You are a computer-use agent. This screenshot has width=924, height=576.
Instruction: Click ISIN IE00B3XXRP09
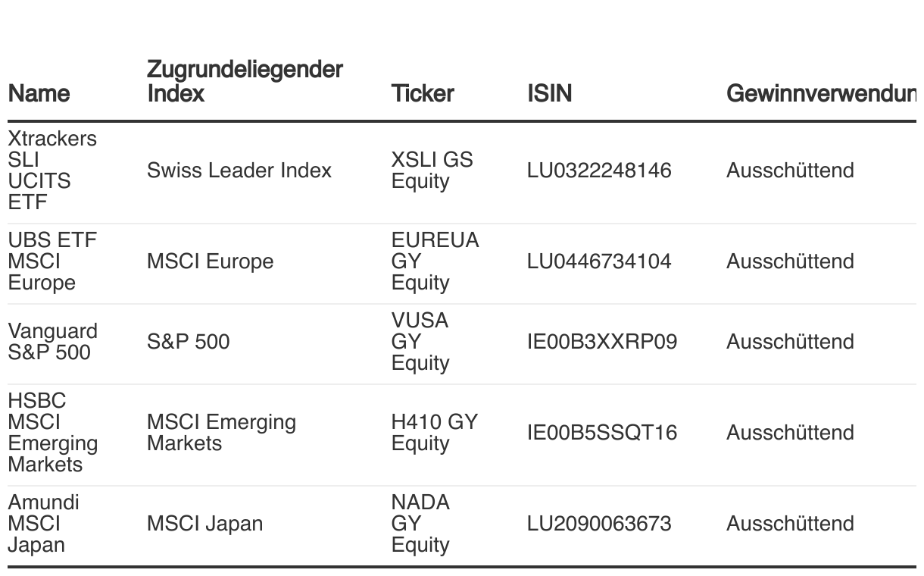[602, 342]
